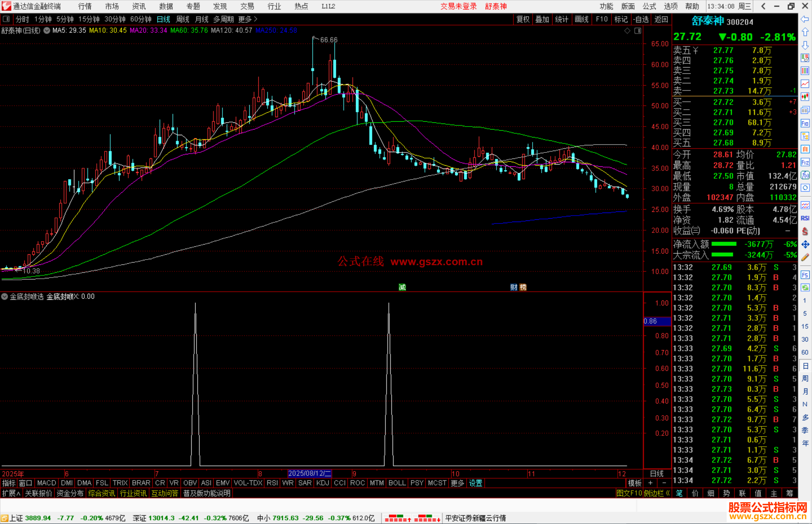
Task: Click the RSI sidebar icon
Action: 805,218
